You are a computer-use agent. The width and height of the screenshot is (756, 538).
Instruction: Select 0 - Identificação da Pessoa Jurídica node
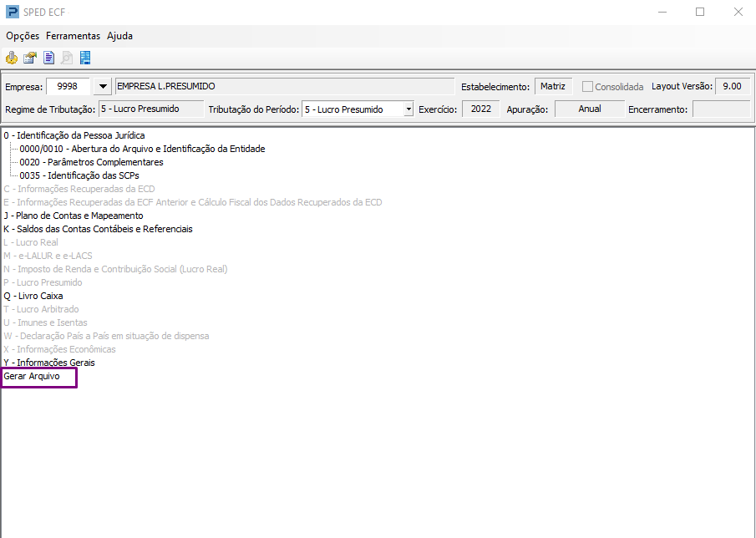[x=74, y=135]
